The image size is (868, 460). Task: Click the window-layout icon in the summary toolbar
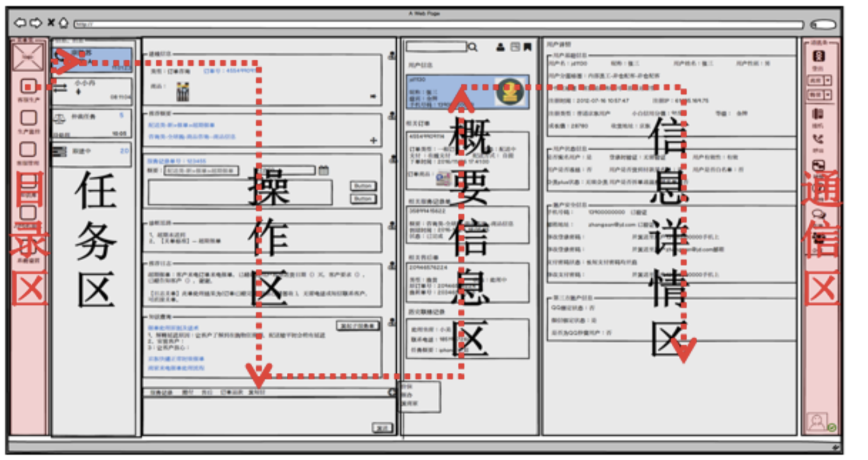pos(515,47)
